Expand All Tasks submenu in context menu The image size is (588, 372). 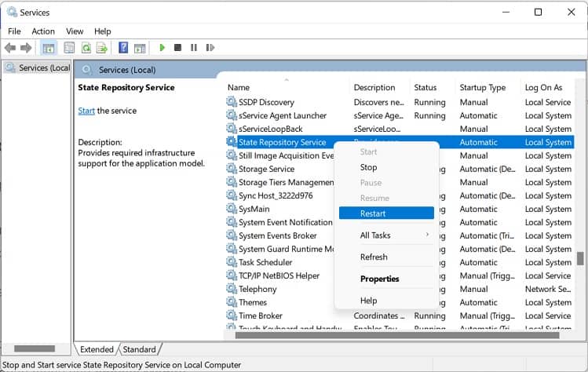click(x=386, y=235)
